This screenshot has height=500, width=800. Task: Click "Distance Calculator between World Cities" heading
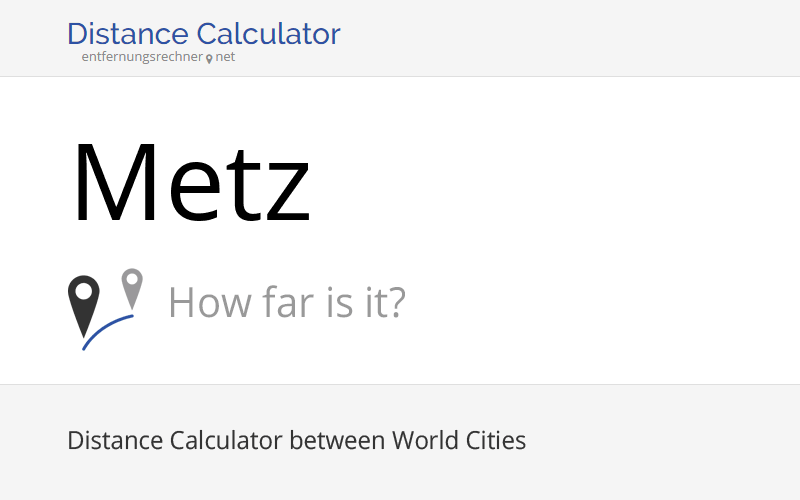(296, 440)
